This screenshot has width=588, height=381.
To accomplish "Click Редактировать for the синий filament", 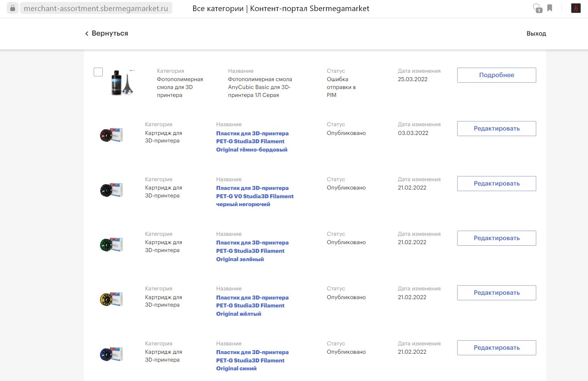I will coord(496,348).
